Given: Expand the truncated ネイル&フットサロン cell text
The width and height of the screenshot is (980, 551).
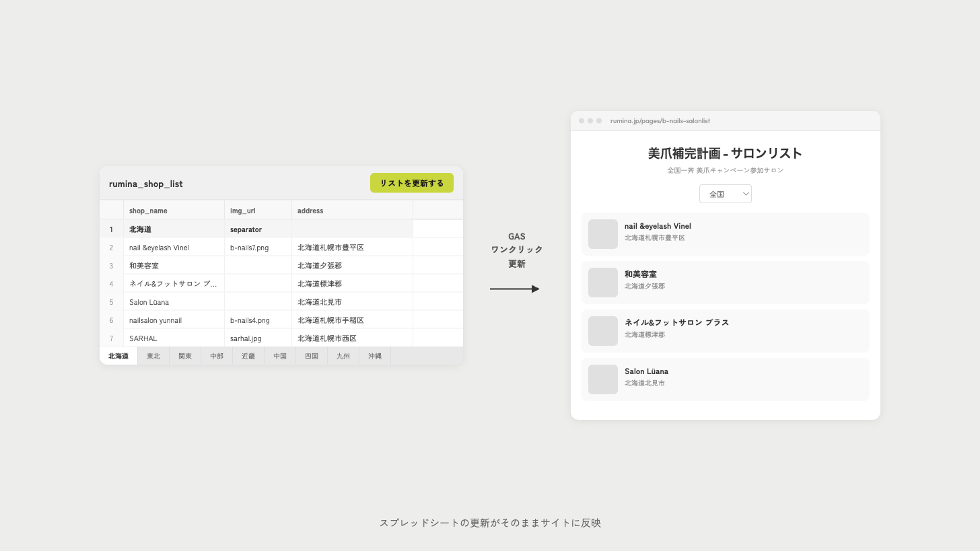Looking at the screenshot, I should pyautogui.click(x=174, y=283).
